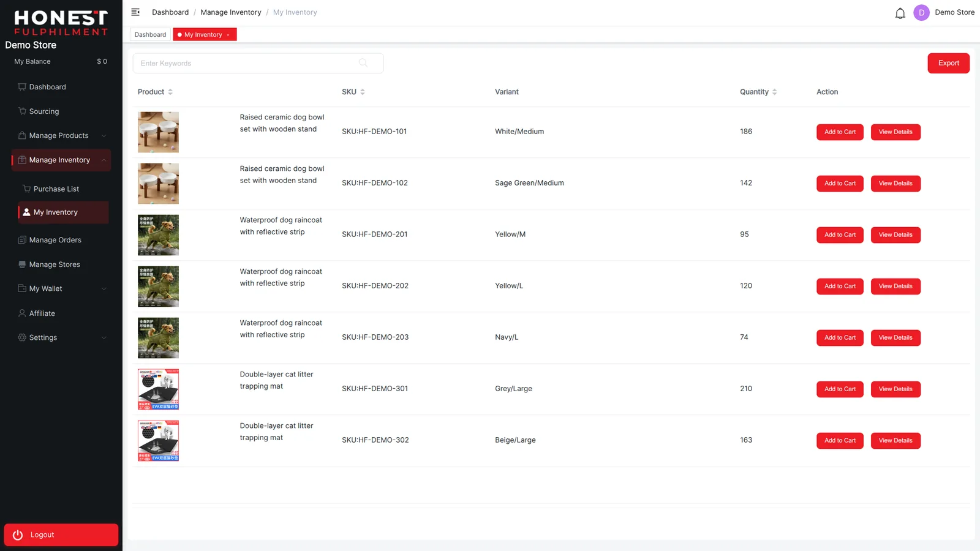
Task: Click the Manage Inventory box icon
Action: pyautogui.click(x=22, y=160)
